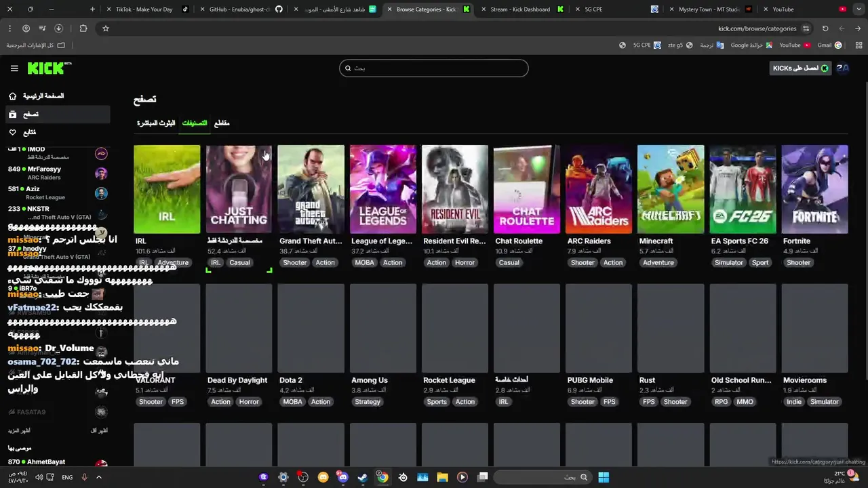Click the FPS tag under VALORANT
Screen dimensions: 868x488
tap(177, 402)
